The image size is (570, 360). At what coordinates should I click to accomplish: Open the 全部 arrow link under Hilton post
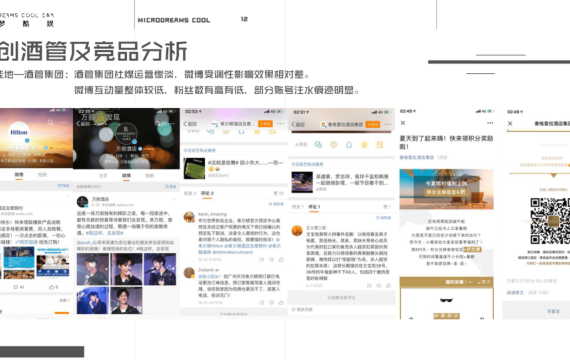pos(64,300)
